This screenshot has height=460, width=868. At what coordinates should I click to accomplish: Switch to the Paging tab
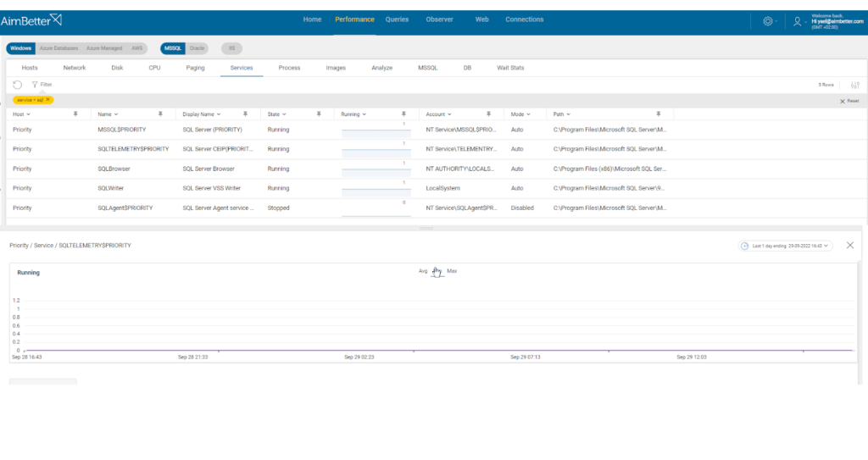[195, 68]
